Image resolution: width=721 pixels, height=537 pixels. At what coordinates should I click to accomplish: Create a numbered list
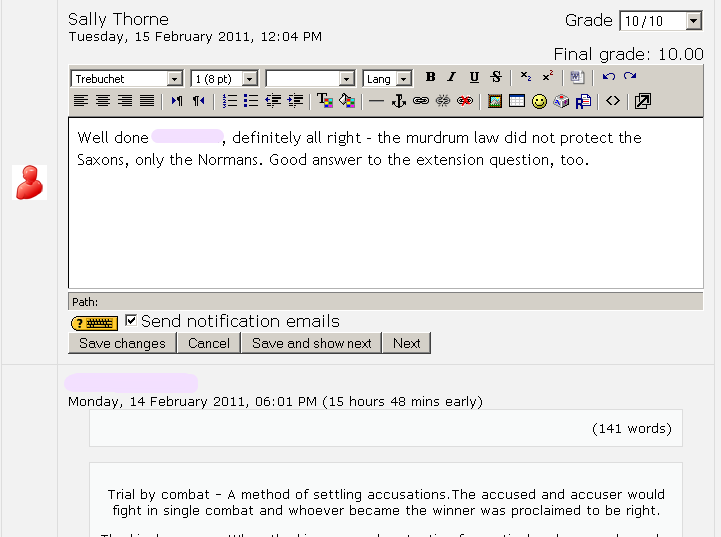229,101
